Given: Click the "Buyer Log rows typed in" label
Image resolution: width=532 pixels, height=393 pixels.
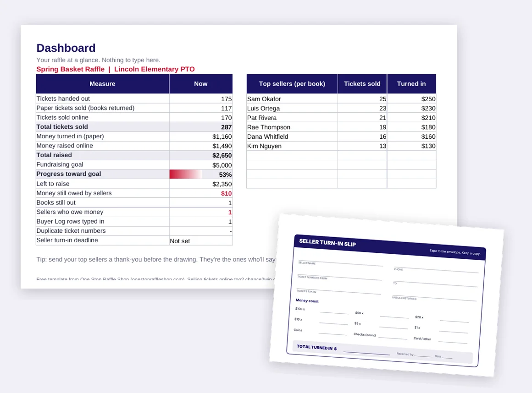Looking at the screenshot, I should point(70,222).
